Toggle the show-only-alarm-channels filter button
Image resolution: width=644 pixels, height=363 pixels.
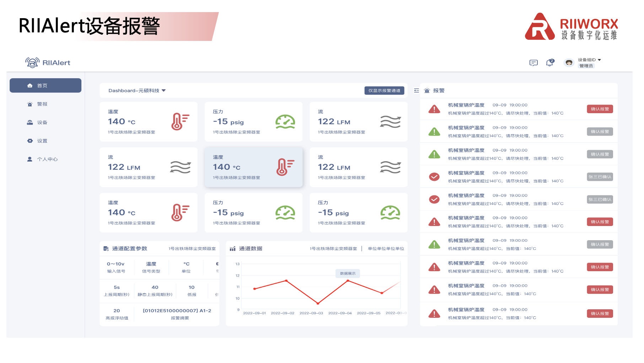pyautogui.click(x=384, y=91)
